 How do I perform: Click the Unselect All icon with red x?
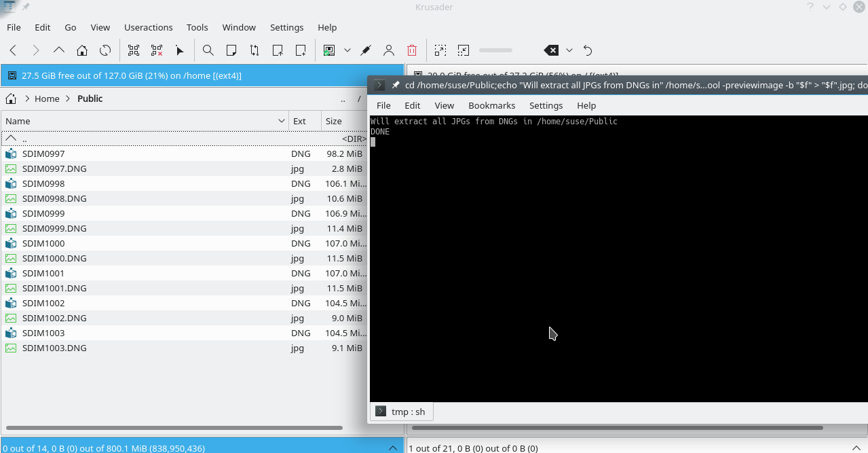pos(157,50)
